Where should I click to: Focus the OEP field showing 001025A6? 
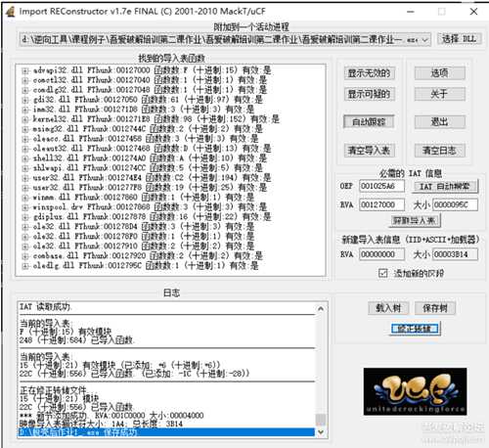381,186
